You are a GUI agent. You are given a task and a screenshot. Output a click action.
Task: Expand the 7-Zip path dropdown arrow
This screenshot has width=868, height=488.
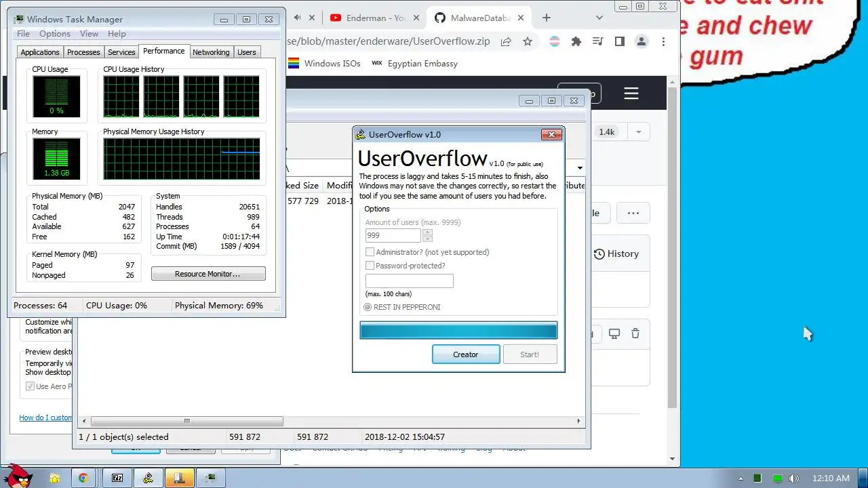580,168
